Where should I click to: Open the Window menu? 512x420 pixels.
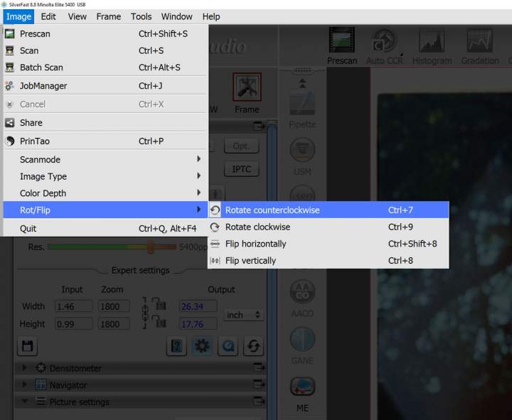point(176,16)
